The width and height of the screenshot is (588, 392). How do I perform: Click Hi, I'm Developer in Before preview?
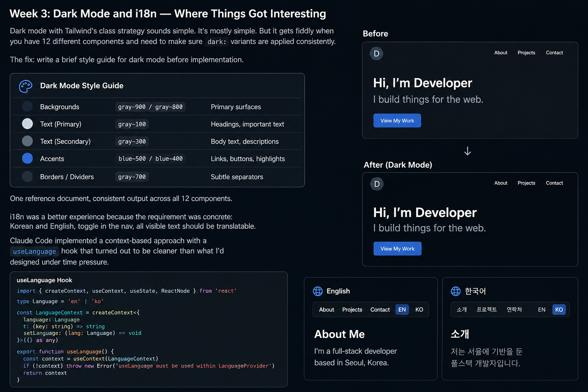pyautogui.click(x=423, y=83)
